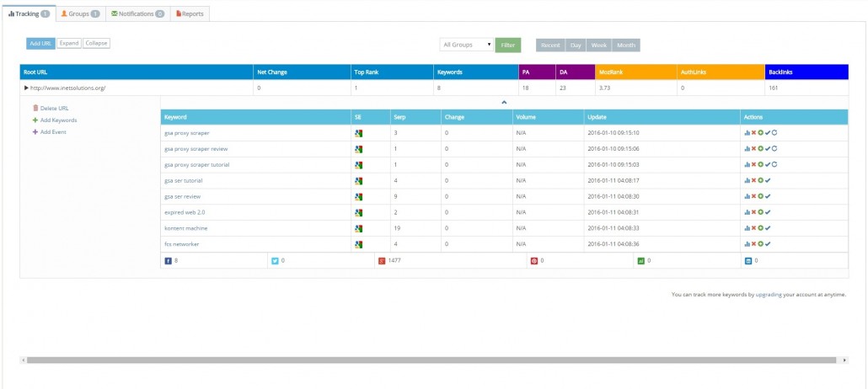Switch to the Groups tab
868x389 pixels.
tap(80, 13)
